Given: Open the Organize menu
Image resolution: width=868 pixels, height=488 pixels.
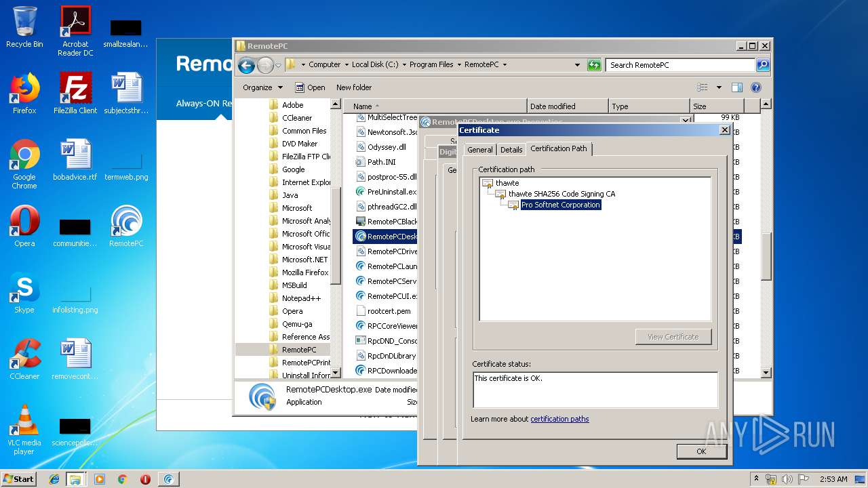Looking at the screenshot, I should 262,87.
